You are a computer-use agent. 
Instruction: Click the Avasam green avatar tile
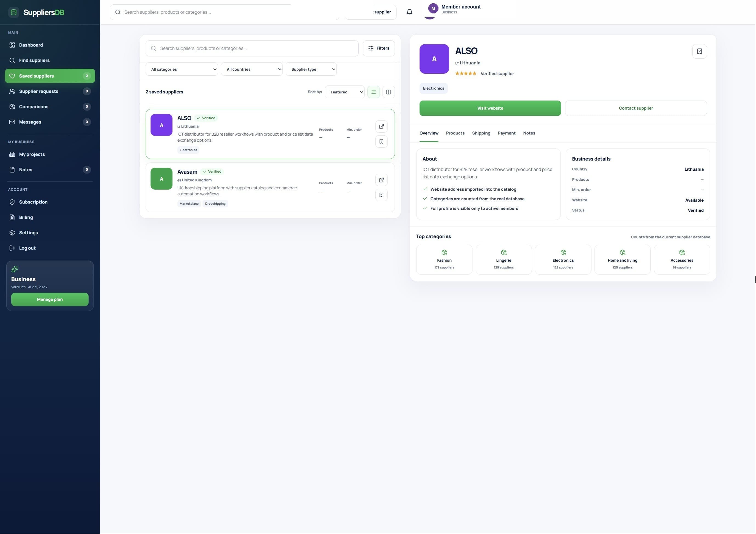[x=161, y=179]
